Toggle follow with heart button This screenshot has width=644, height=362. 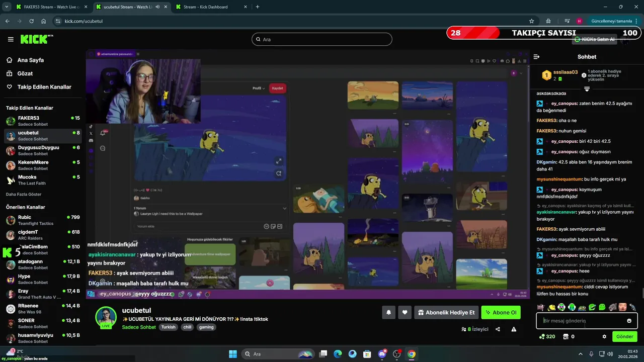405,312
